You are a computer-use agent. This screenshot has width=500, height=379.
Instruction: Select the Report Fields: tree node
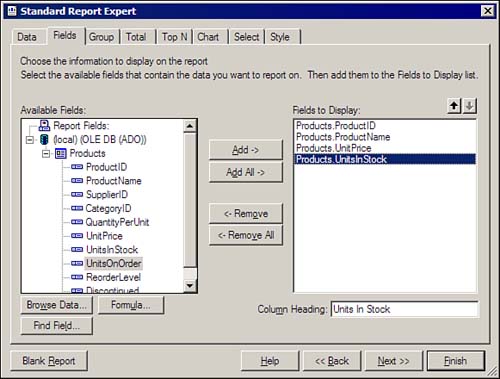[81, 126]
